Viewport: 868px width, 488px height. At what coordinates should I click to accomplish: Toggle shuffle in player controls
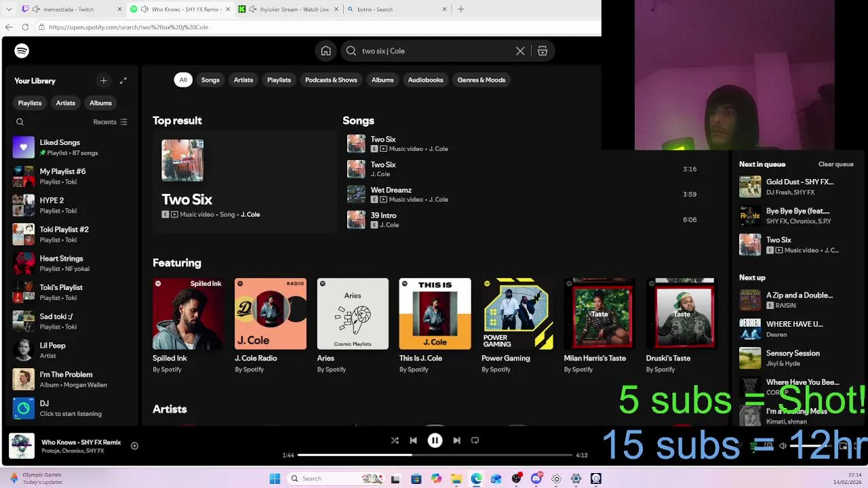click(395, 441)
